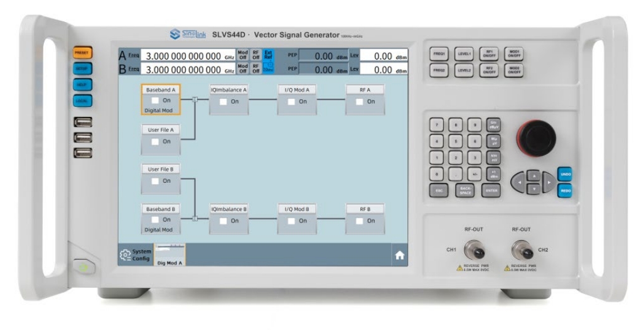Open the Baseband B block header
Image resolution: width=644 pixels, height=330 pixels.
(x=161, y=209)
